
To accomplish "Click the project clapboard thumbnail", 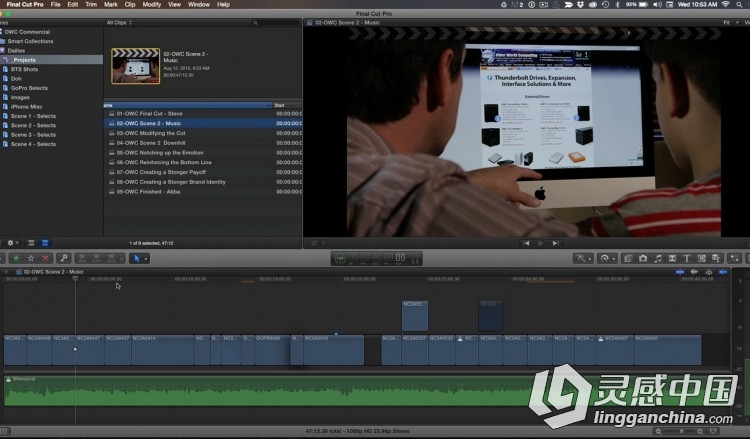I will pos(136,66).
